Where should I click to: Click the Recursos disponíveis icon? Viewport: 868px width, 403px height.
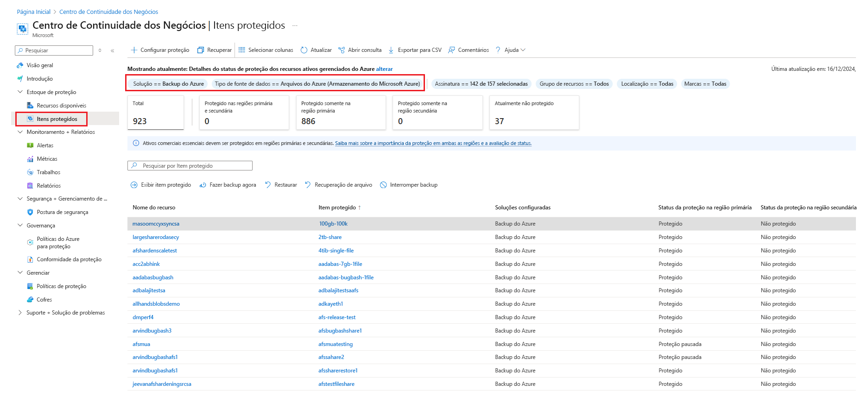pyautogui.click(x=30, y=106)
